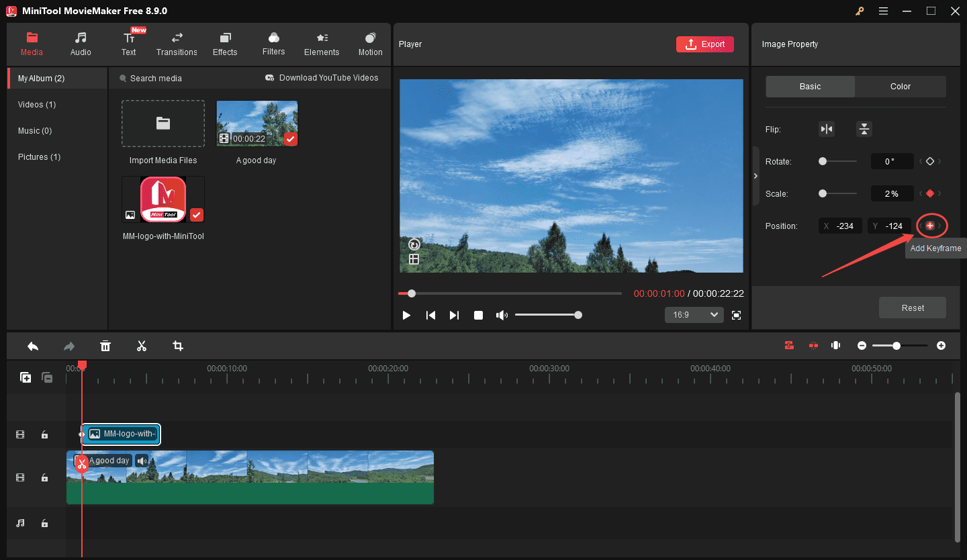Click the Export button

(x=705, y=44)
